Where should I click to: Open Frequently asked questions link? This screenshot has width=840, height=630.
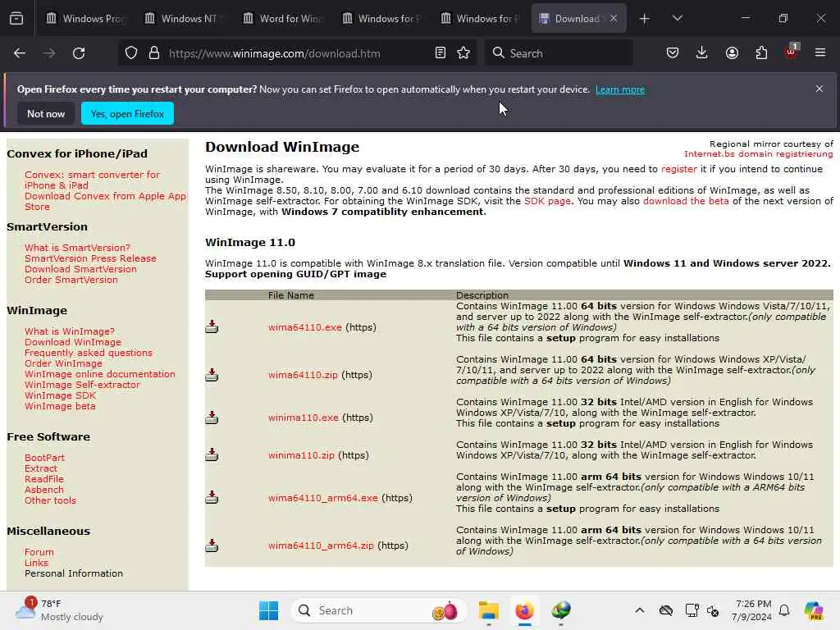tap(89, 353)
